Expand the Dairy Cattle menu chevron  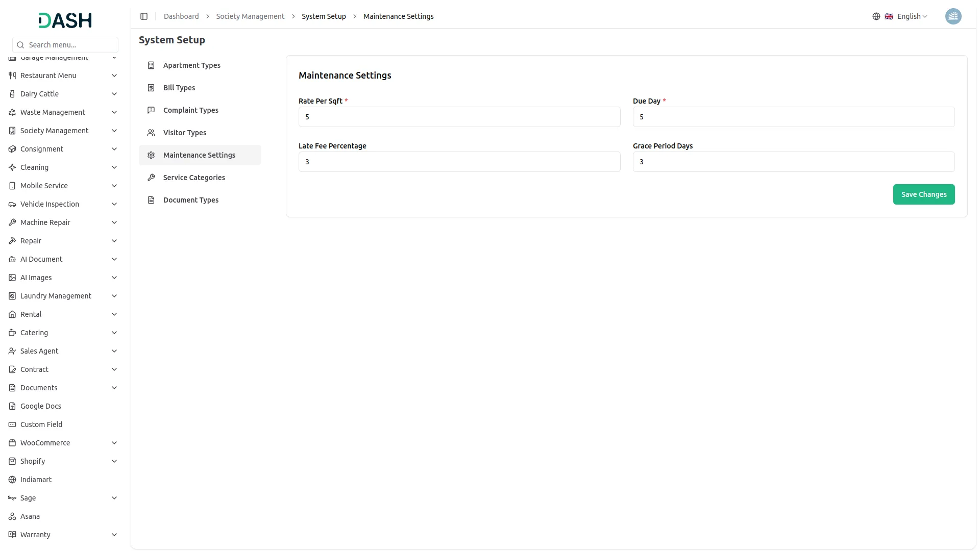tap(114, 94)
